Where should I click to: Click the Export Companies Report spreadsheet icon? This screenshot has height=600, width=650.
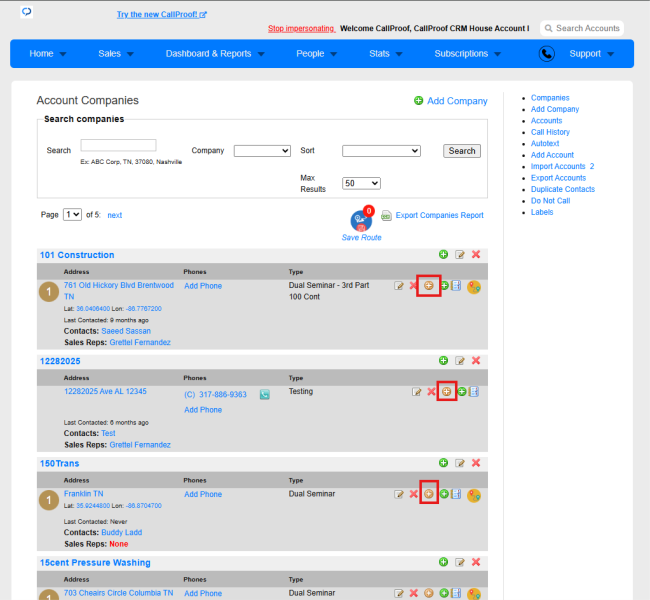[386, 215]
